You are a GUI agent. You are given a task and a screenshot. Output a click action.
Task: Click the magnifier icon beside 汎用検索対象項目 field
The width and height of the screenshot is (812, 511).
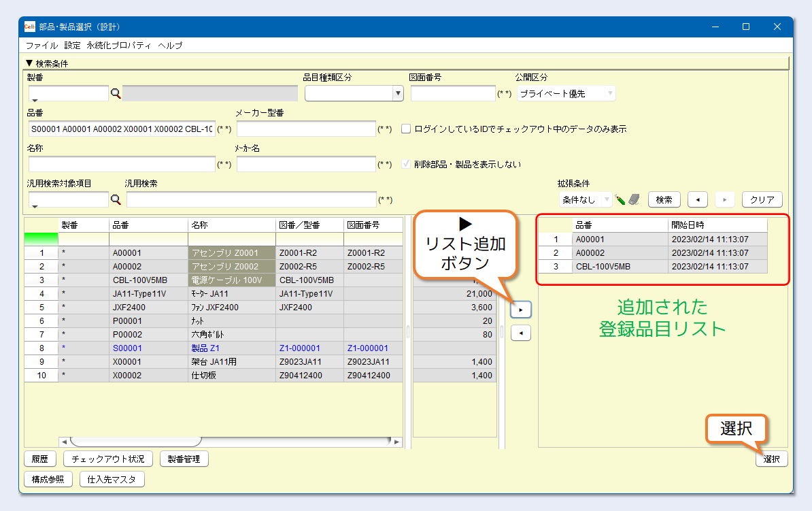click(x=116, y=199)
